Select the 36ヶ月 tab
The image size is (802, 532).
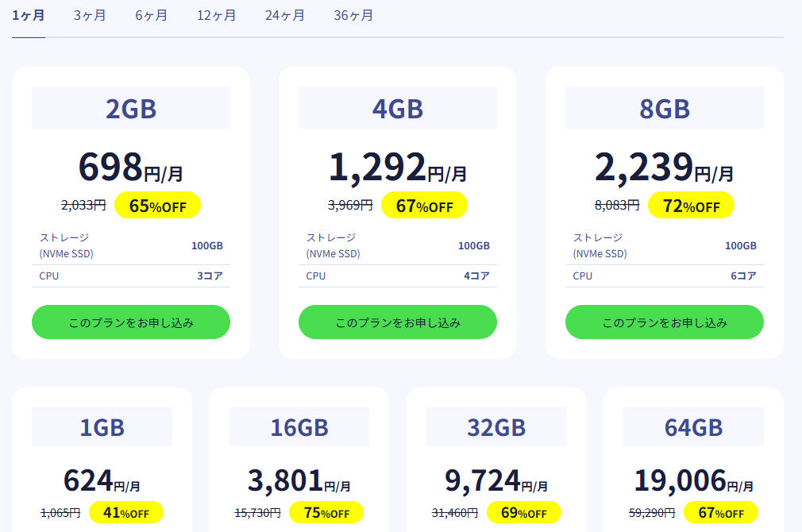point(353,16)
